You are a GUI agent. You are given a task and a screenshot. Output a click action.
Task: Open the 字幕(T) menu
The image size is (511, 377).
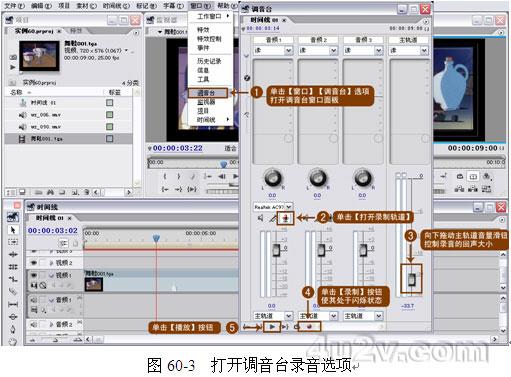173,6
